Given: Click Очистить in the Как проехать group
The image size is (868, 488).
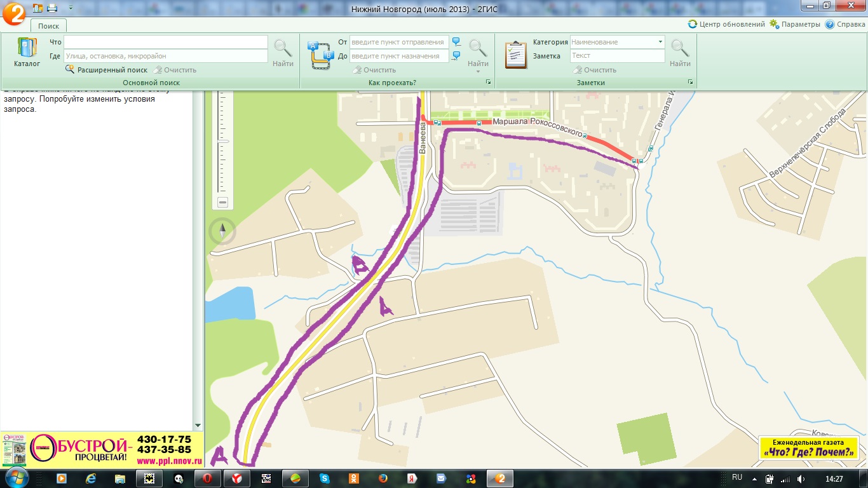Looking at the screenshot, I should [374, 70].
